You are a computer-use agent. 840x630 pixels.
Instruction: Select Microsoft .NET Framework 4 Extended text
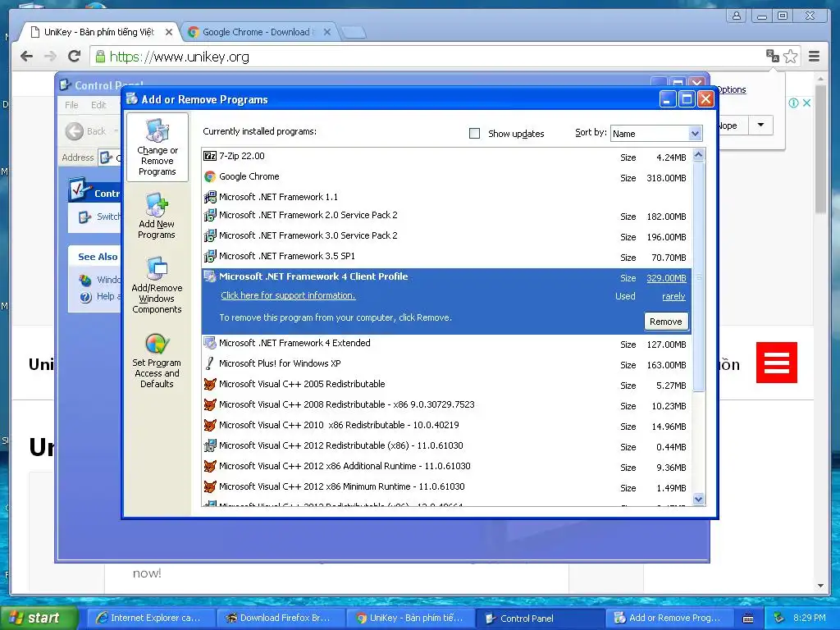294,343
